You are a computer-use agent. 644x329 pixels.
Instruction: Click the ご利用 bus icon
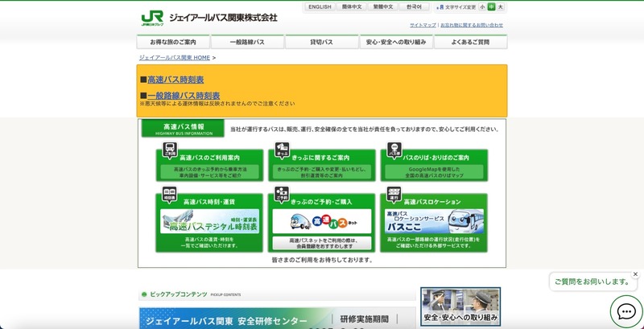170,150
